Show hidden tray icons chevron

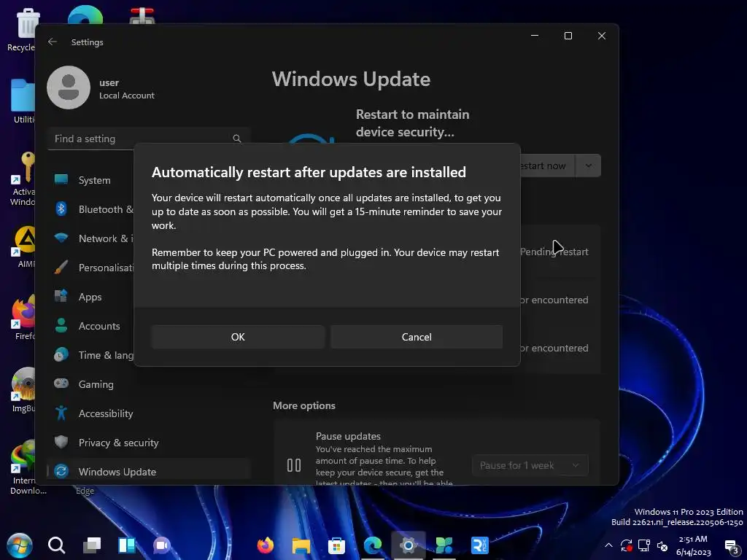point(608,545)
